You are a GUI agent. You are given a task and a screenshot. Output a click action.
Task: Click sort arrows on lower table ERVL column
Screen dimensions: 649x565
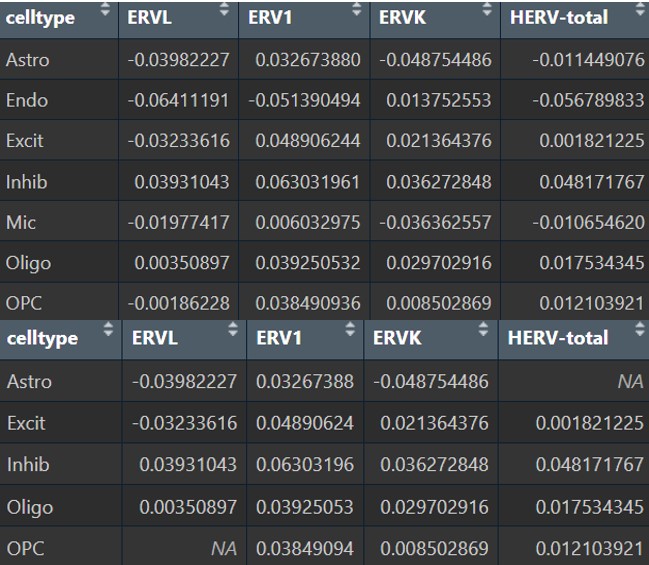233,330
